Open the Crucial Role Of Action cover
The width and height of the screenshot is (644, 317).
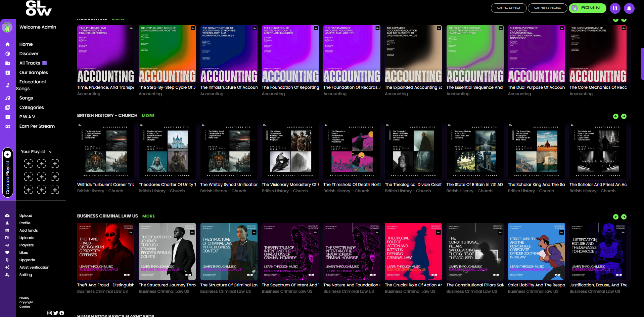click(413, 251)
